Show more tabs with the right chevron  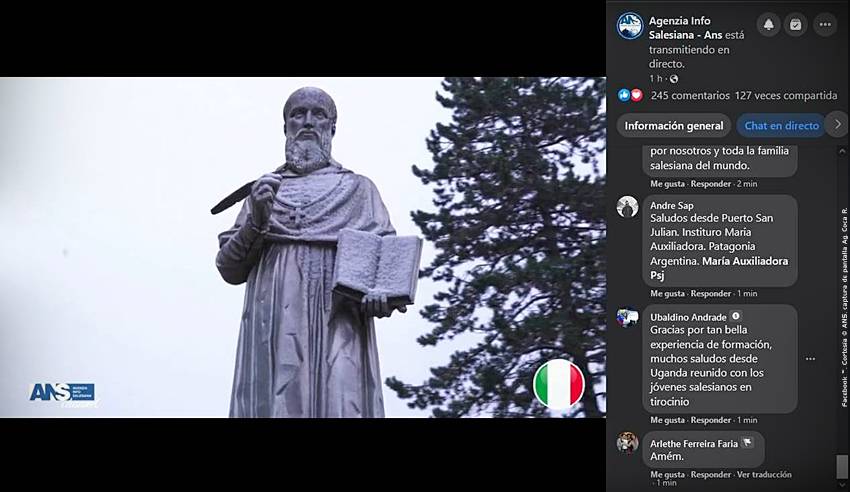point(838,125)
